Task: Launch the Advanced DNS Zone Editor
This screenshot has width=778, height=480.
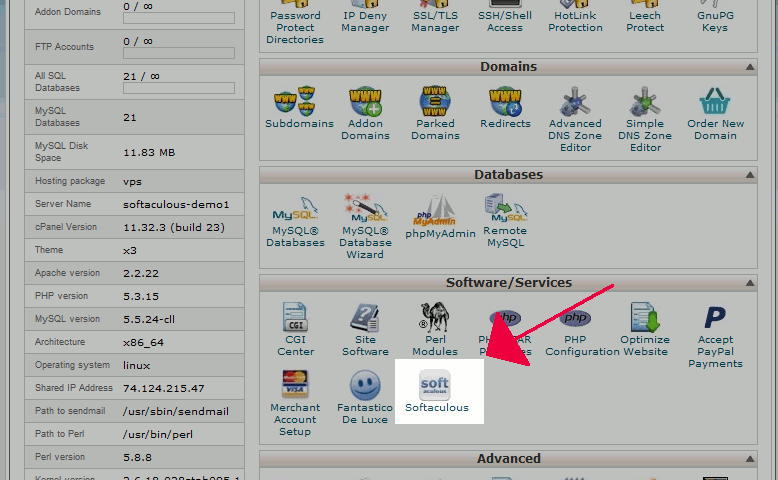Action: 575,120
